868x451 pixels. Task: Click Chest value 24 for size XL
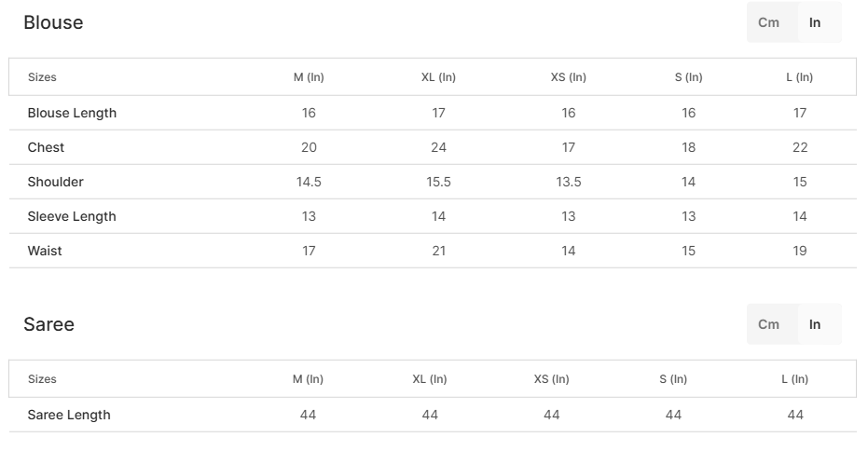point(438,147)
